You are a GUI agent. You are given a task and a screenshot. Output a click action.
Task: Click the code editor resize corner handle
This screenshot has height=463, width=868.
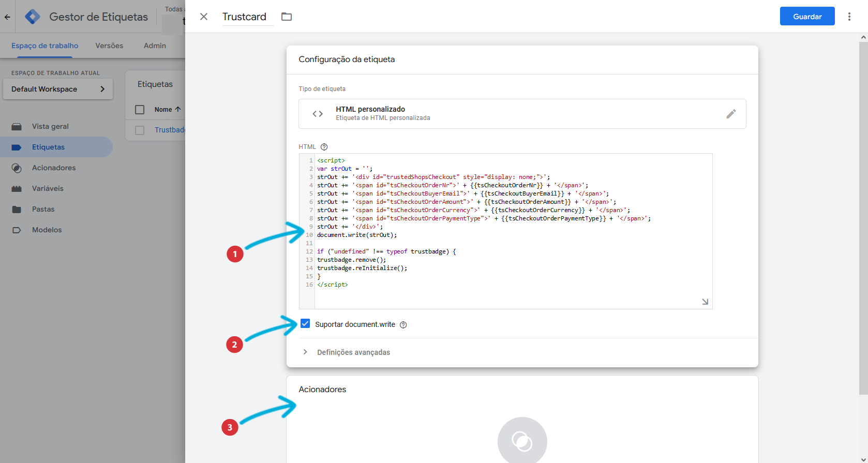[705, 302]
